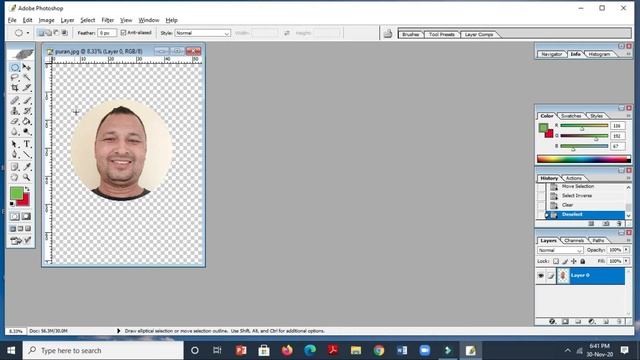Toggle lock position

coord(574,261)
